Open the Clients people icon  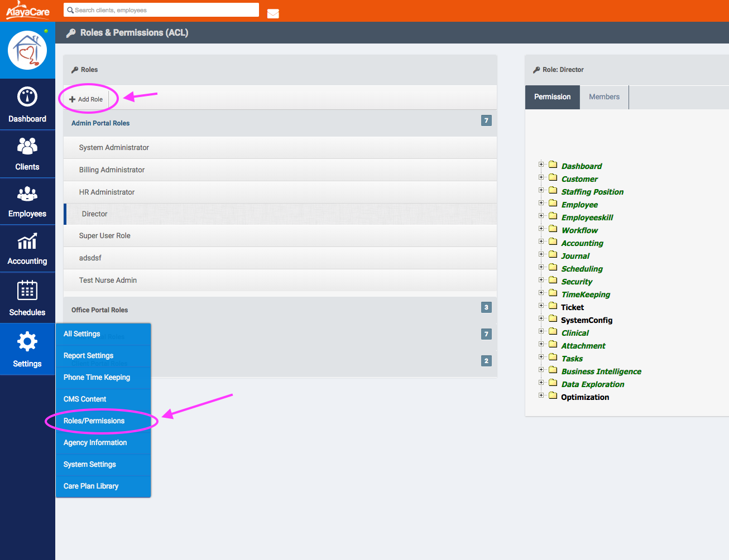(x=27, y=146)
